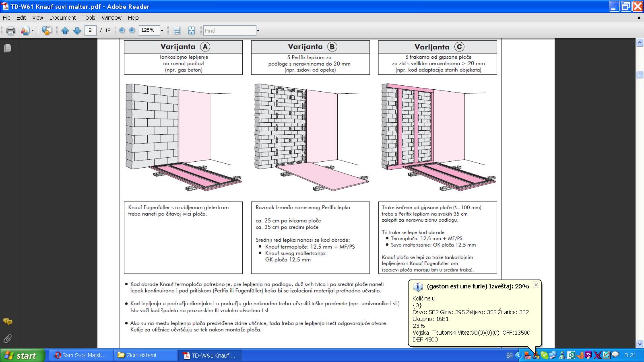Open the Pages panel in sidebar

pos(7,48)
